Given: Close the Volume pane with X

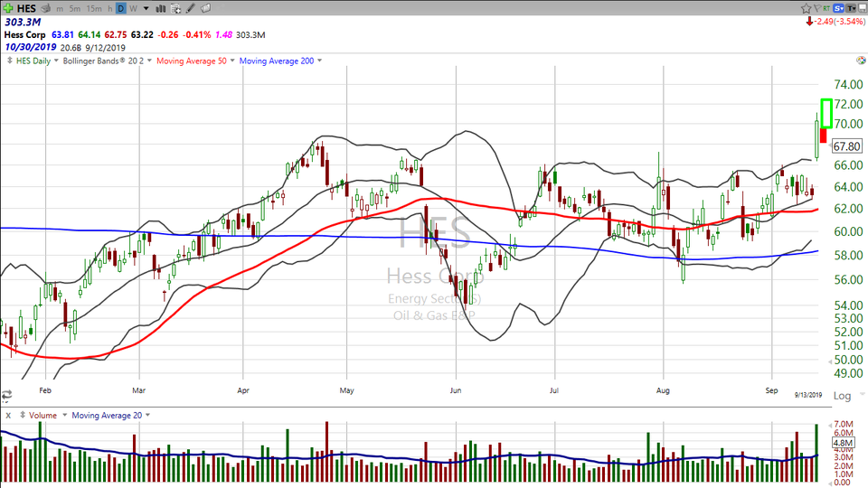Looking at the screenshot, I should (x=7, y=415).
